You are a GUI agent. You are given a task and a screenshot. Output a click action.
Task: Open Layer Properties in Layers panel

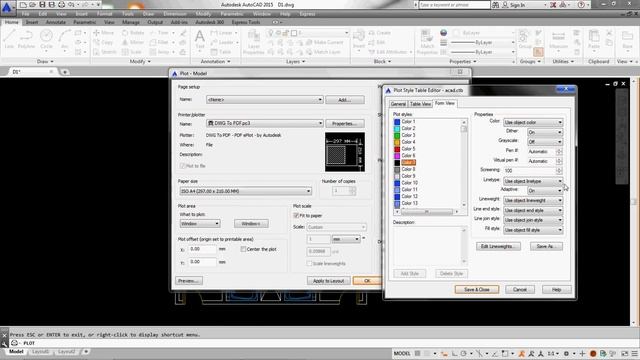point(253,42)
